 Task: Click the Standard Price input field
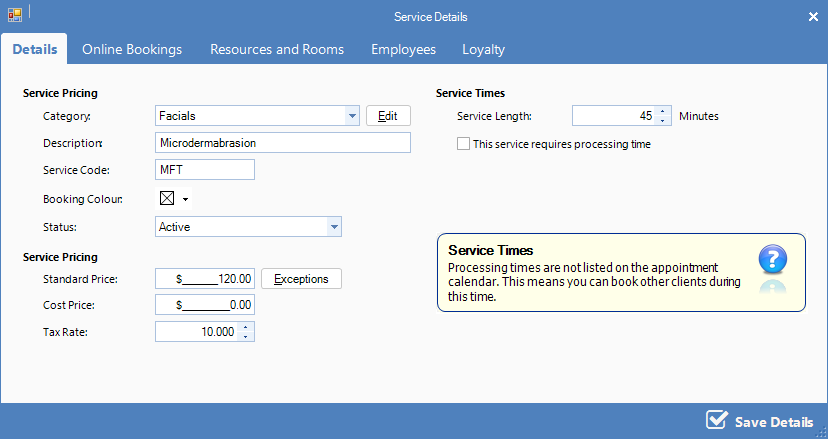pyautogui.click(x=205, y=278)
